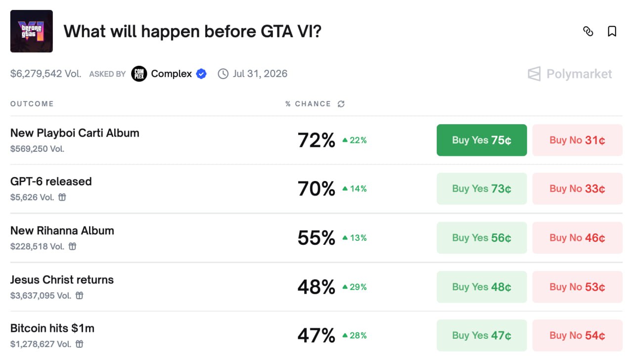Buy Yes at 48¢ for Jesus Christ returns
The width and height of the screenshot is (633, 364).
[x=482, y=287]
